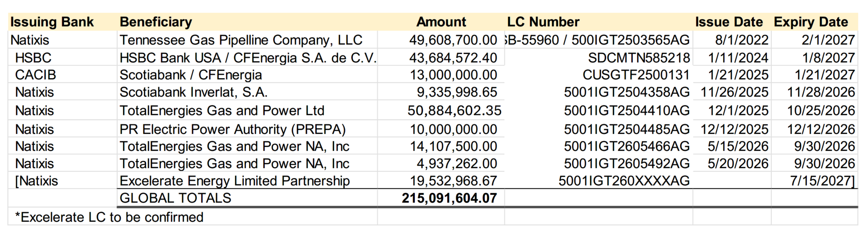Click expiry date 11/28/2026
The height and width of the screenshot is (233, 868).
pos(821,92)
